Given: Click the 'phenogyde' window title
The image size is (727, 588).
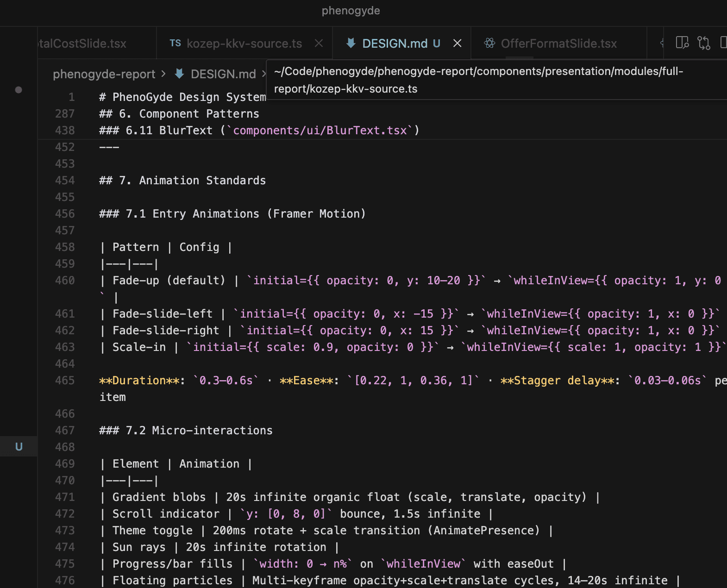Looking at the screenshot, I should [351, 10].
